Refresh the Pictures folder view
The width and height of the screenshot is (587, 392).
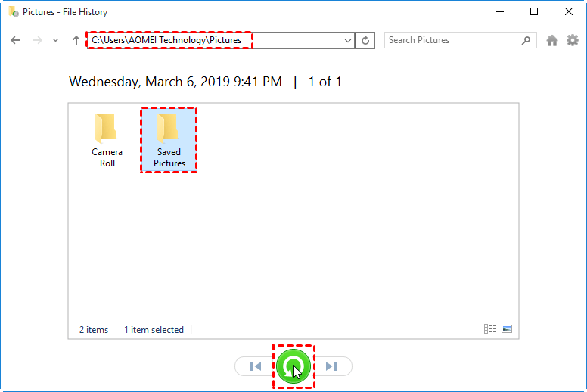coord(365,40)
